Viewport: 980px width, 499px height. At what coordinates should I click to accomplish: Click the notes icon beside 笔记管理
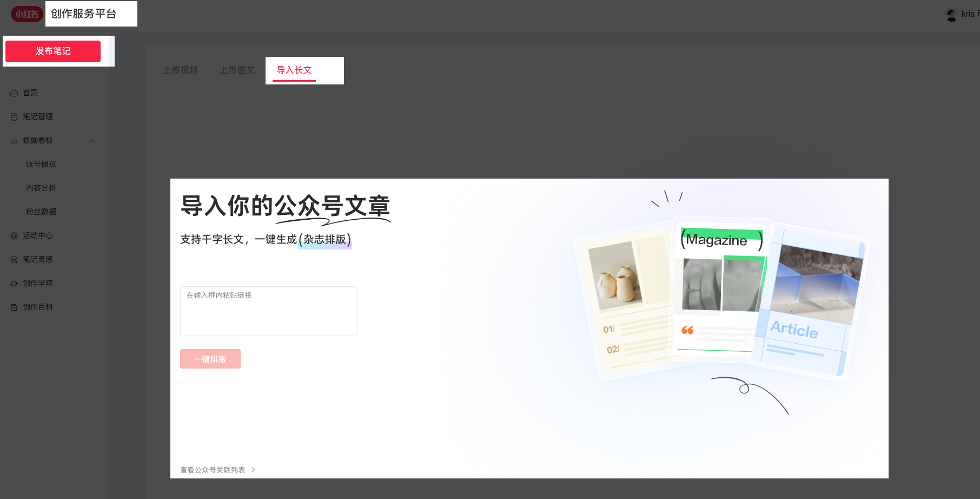point(14,117)
